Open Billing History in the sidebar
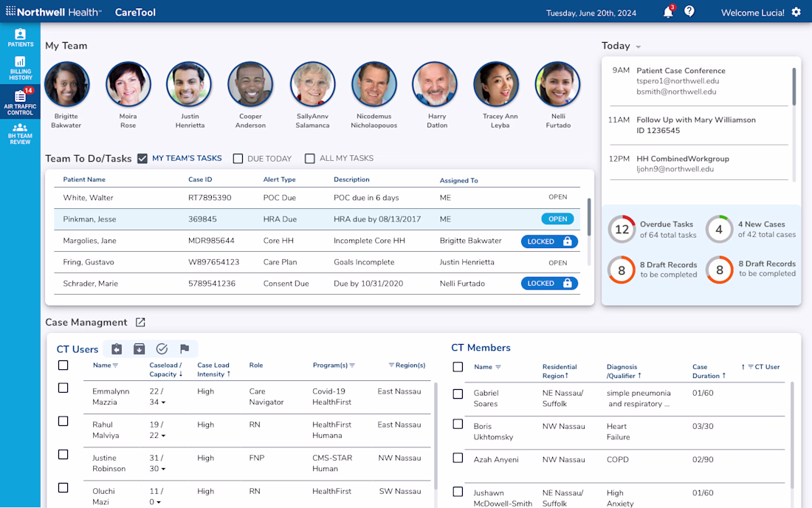 20,69
